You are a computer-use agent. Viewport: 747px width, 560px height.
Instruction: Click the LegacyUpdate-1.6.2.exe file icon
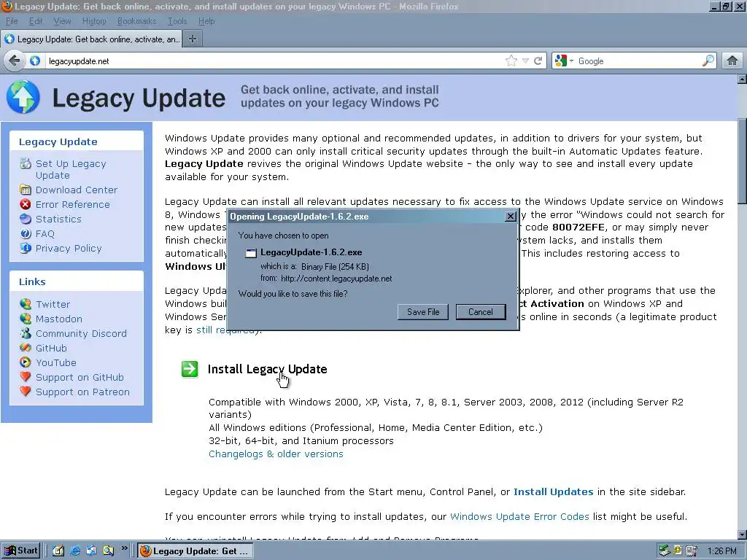[x=251, y=253]
